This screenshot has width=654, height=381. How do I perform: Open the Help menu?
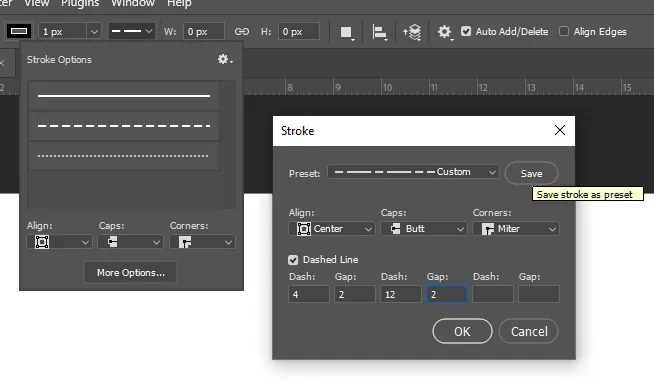click(x=179, y=4)
